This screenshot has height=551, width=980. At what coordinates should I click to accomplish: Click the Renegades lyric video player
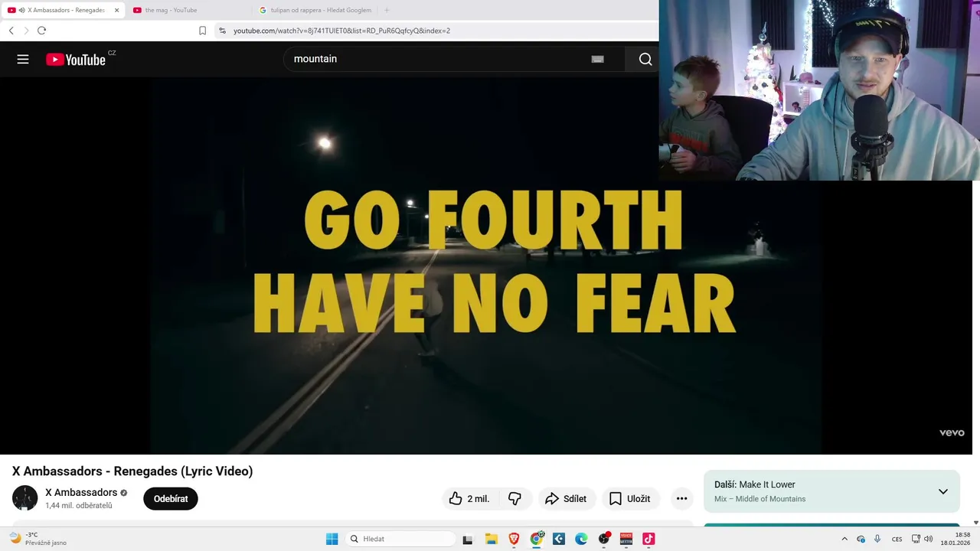tap(485, 266)
